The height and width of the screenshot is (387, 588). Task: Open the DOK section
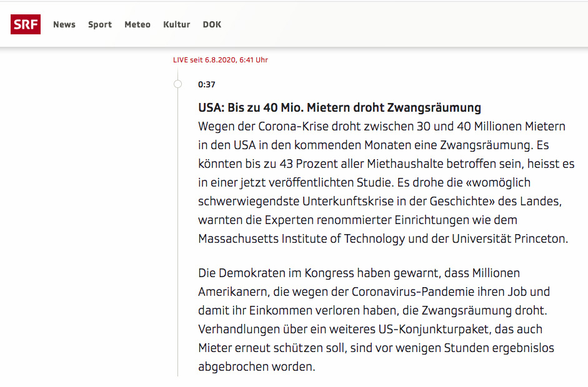click(x=212, y=25)
